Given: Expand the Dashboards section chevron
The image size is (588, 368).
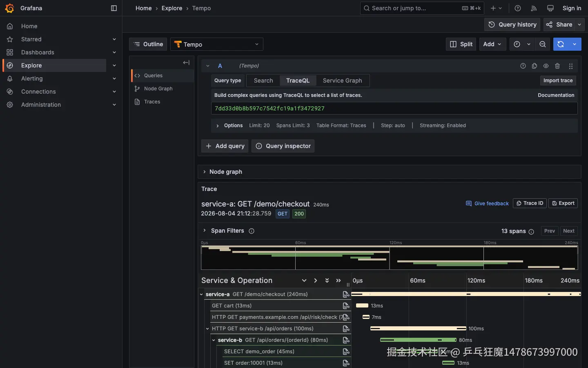Looking at the screenshot, I should (x=114, y=52).
